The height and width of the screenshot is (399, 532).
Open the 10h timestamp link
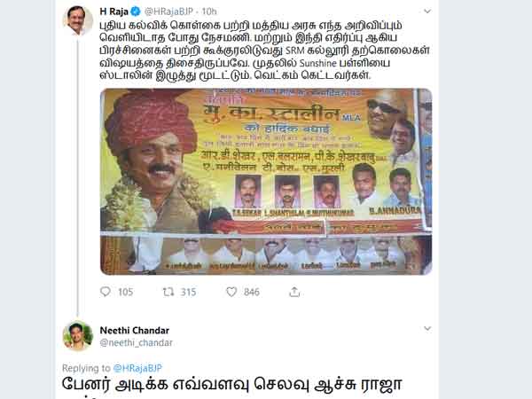[209, 12]
